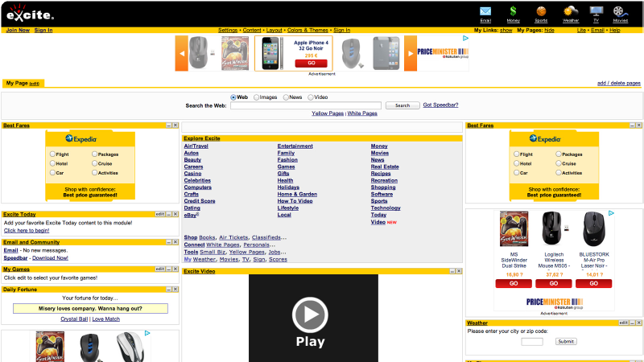Click the Search button
644x362 pixels.
pos(402,105)
